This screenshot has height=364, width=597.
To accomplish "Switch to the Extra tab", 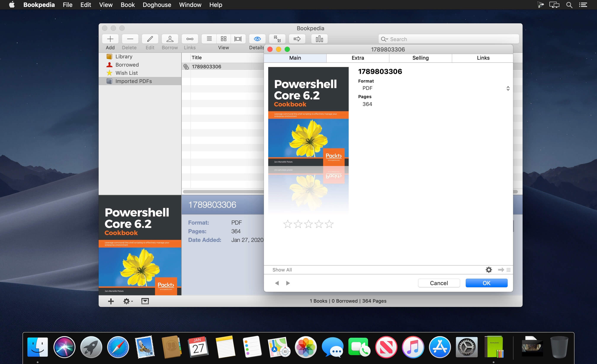I will (x=358, y=58).
